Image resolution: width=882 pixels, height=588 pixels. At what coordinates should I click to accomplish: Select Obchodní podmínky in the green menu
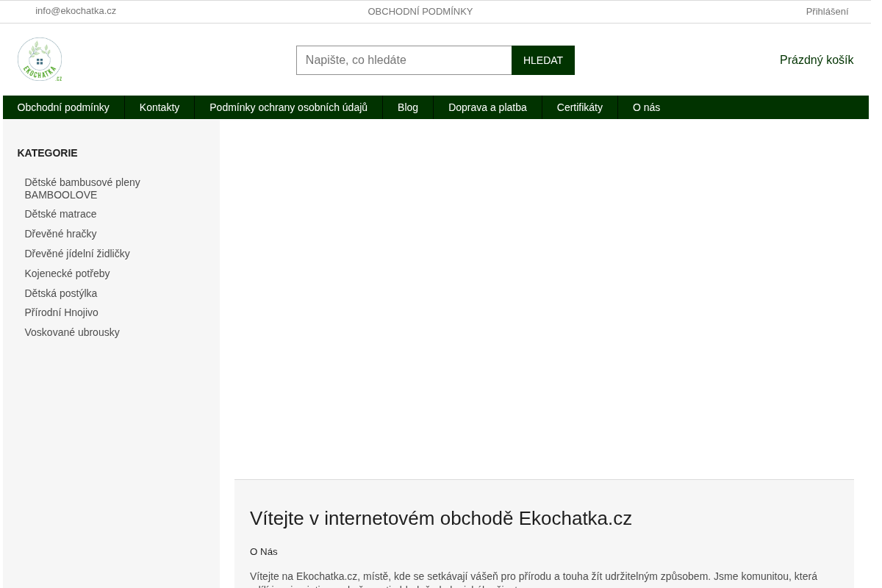[63, 107]
